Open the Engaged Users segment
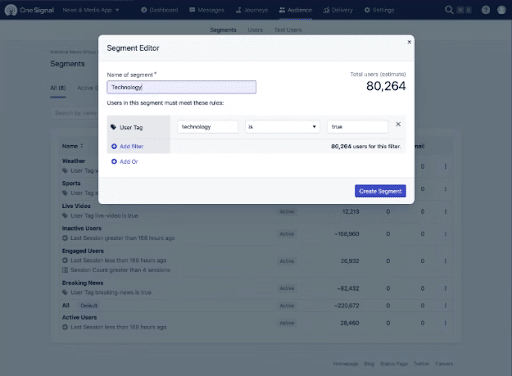This screenshot has height=376, width=512. (x=83, y=251)
